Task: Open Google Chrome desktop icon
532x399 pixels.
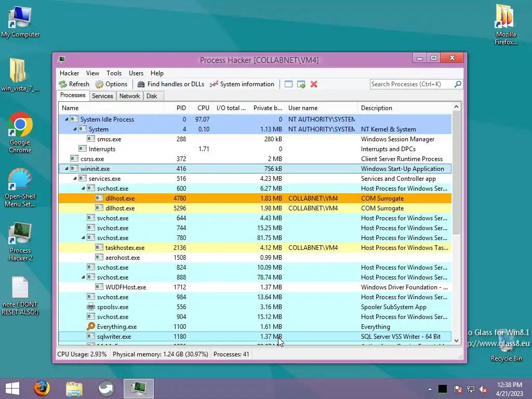Action: pyautogui.click(x=20, y=132)
